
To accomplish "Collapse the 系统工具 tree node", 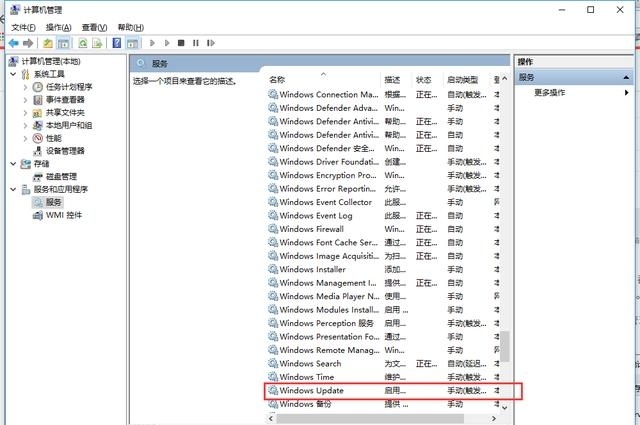I will pyautogui.click(x=13, y=74).
